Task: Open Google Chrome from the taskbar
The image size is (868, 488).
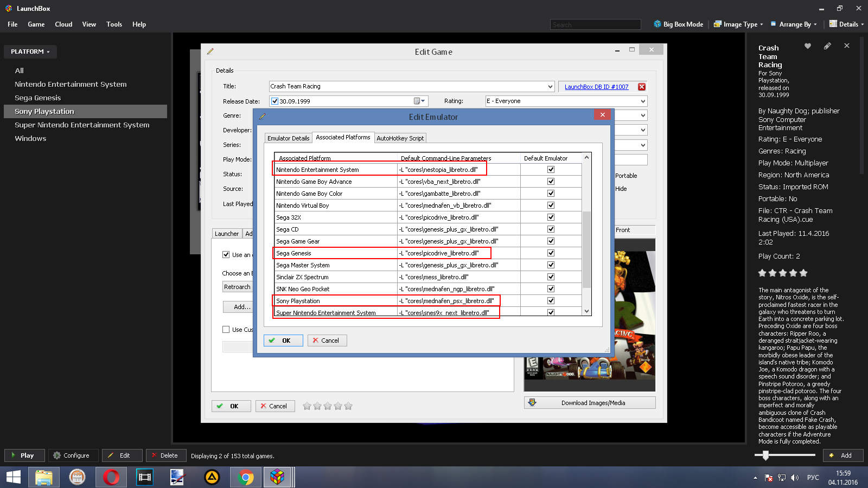Action: pos(245,477)
